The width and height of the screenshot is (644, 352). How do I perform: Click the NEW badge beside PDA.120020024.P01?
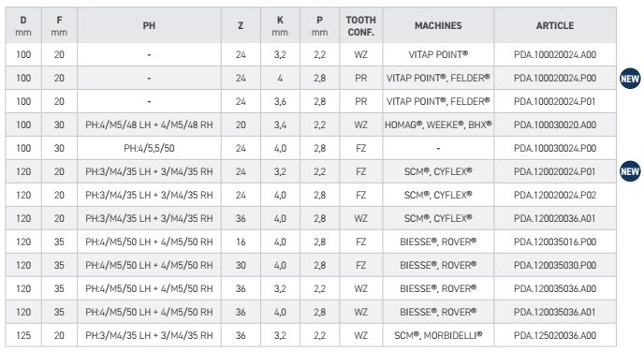click(x=630, y=171)
